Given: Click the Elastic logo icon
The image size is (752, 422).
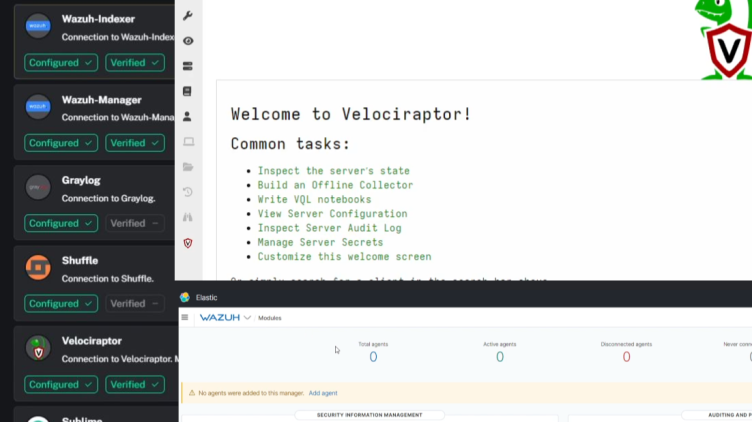Looking at the screenshot, I should point(185,297).
